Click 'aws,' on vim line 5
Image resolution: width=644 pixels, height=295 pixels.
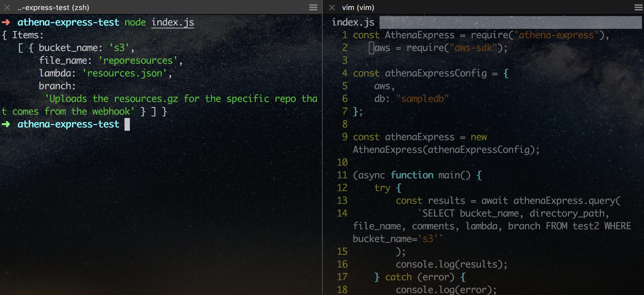tap(385, 86)
